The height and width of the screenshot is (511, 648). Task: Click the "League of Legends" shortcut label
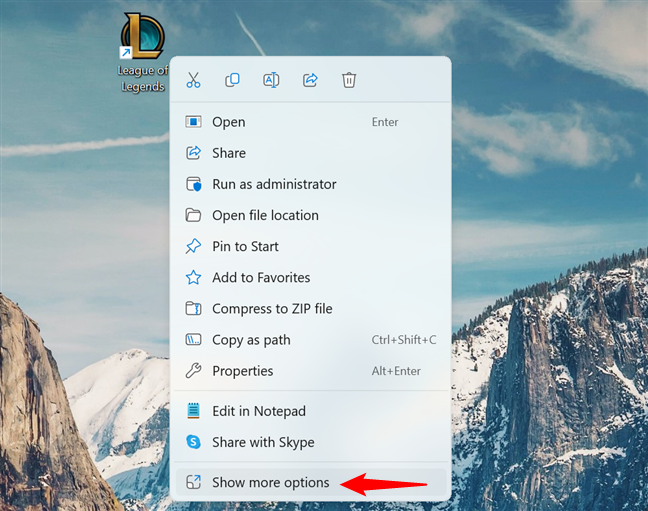[143, 79]
